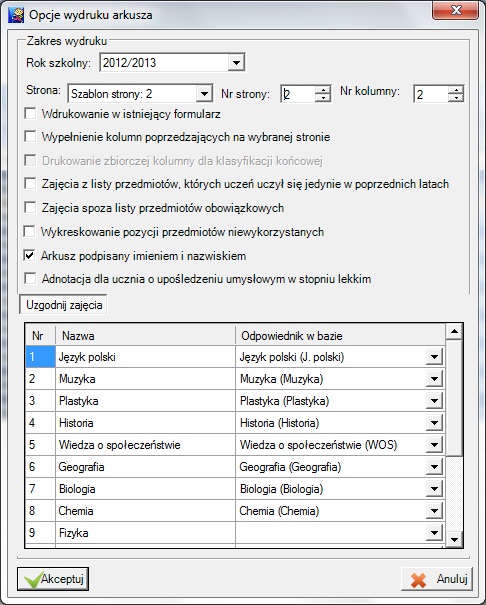Select the Plastyka name cell
486x605 pixels.
click(x=145, y=401)
